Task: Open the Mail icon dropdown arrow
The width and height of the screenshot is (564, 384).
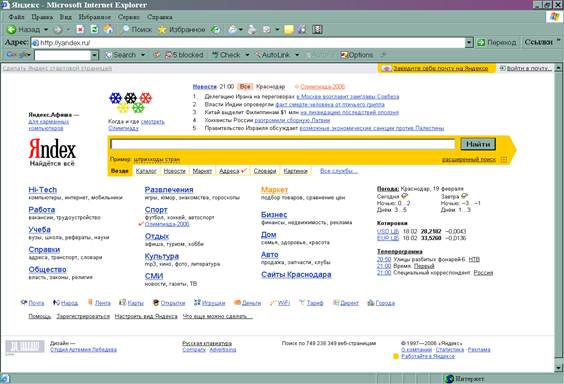Action: coord(241,29)
